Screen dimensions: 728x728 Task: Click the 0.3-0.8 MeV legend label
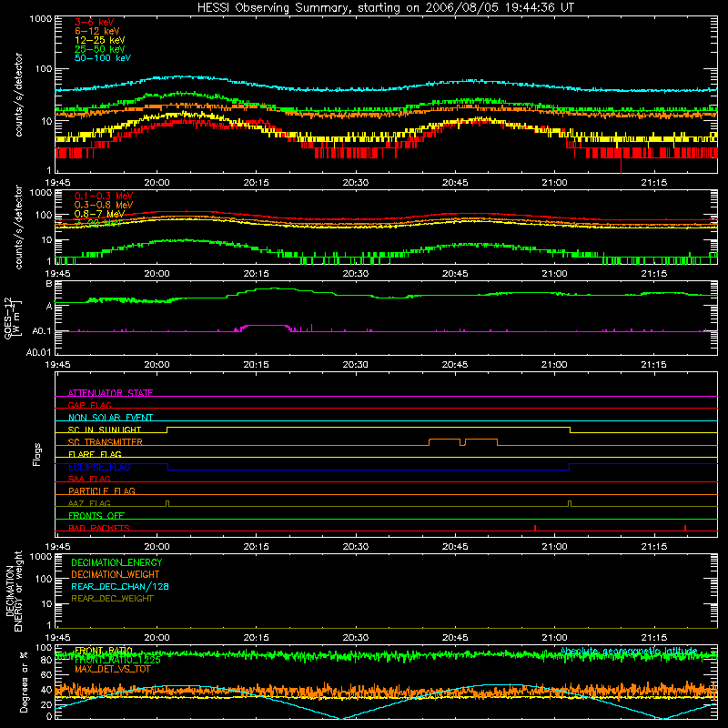104,205
